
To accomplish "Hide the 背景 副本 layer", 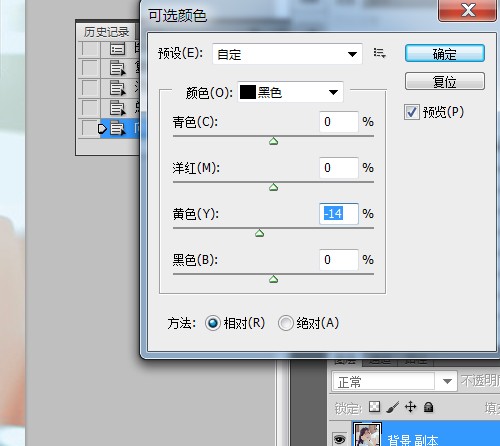I will (x=339, y=440).
